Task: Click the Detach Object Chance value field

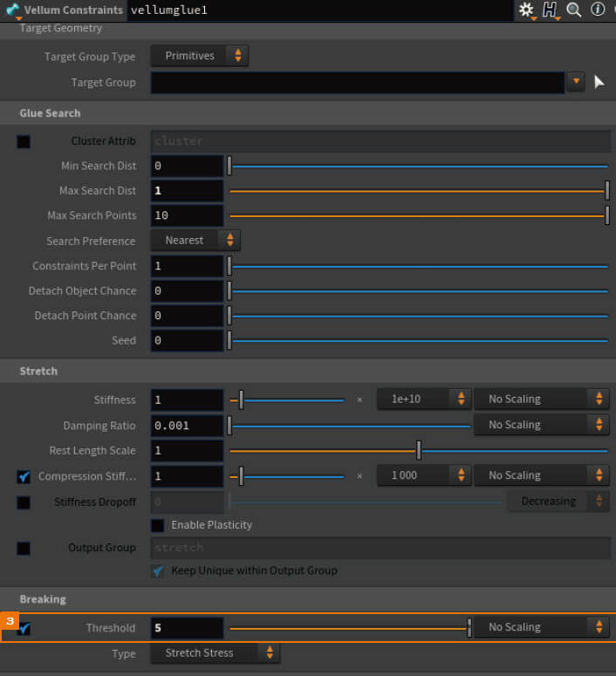Action: 188,291
